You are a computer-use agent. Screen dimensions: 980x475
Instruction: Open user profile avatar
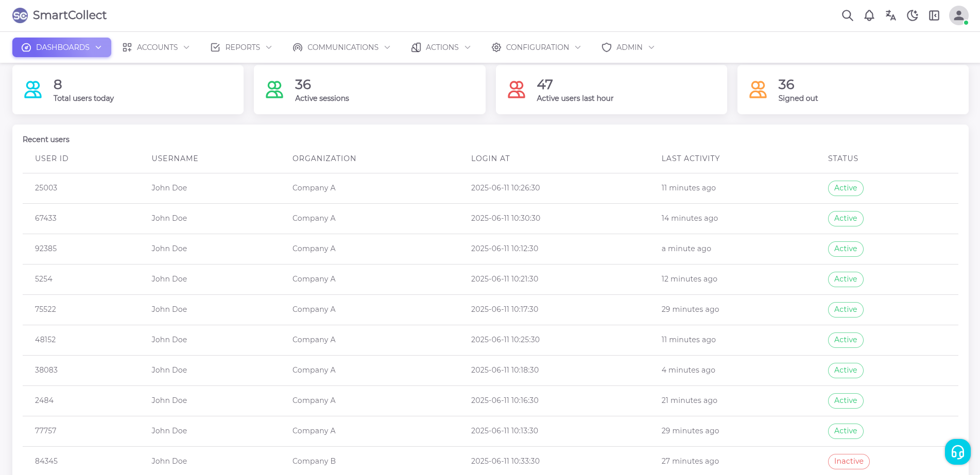tap(958, 15)
